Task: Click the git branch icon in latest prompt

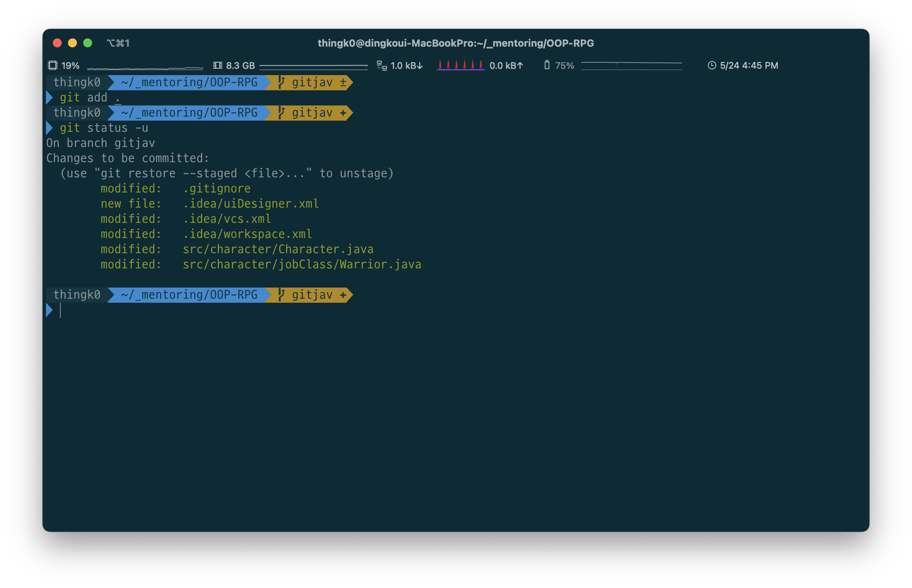Action: click(x=281, y=295)
